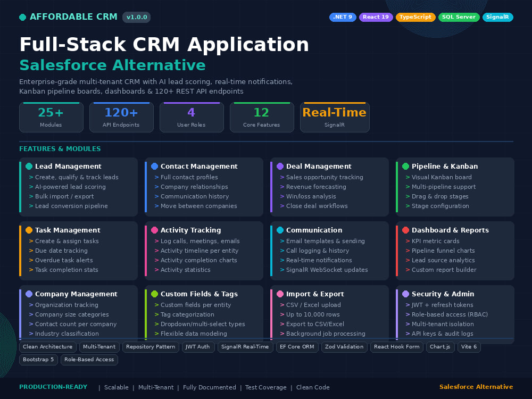Image resolution: width=532 pixels, height=399 pixels.
Task: Click the Security & Admin card title
Action: 443,294
